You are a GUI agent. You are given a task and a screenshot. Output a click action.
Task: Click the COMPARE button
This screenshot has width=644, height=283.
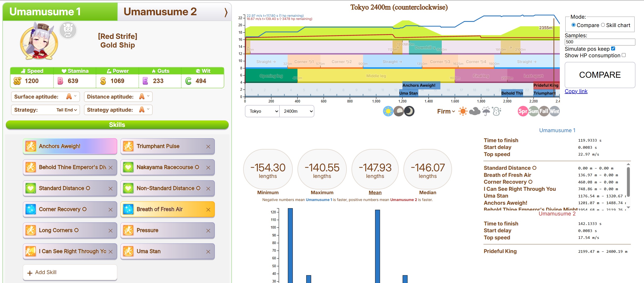[600, 75]
